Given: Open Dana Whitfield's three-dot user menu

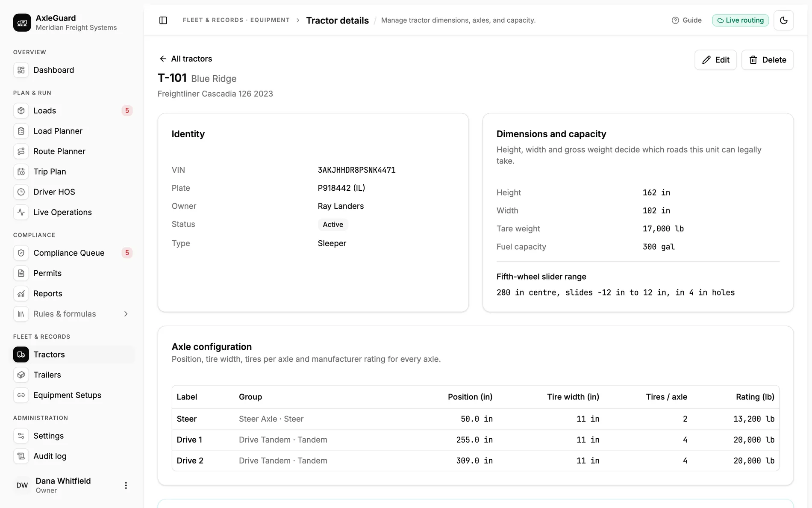Looking at the screenshot, I should pos(126,485).
